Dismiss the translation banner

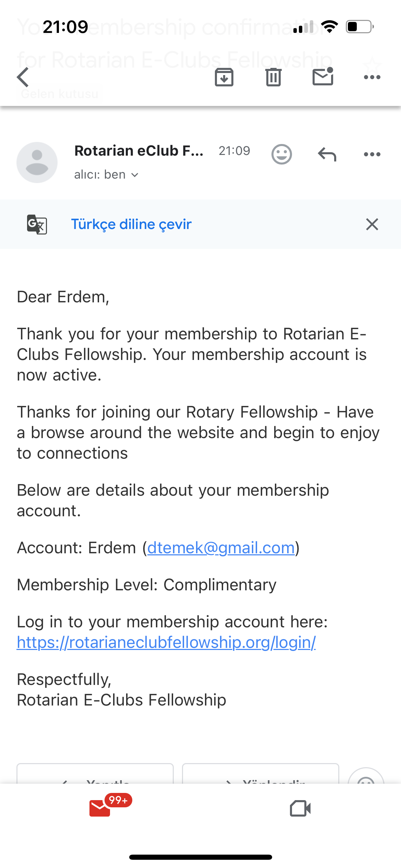click(372, 224)
